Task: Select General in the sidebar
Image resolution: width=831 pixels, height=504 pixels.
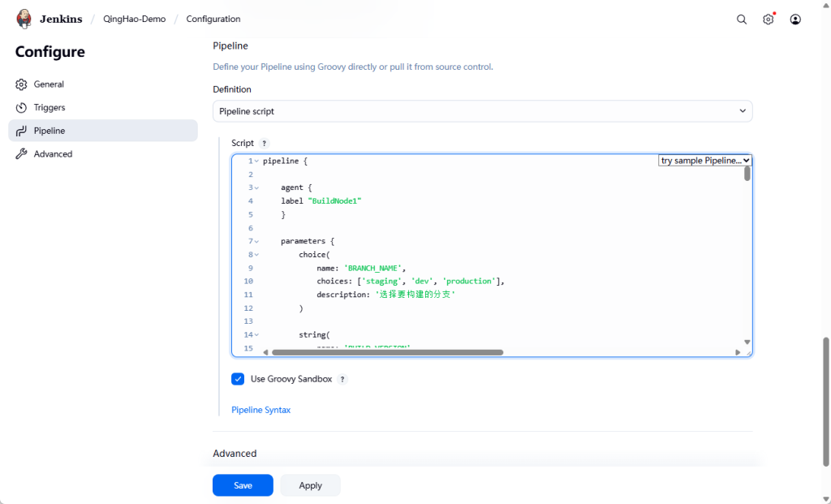Action: (x=49, y=84)
